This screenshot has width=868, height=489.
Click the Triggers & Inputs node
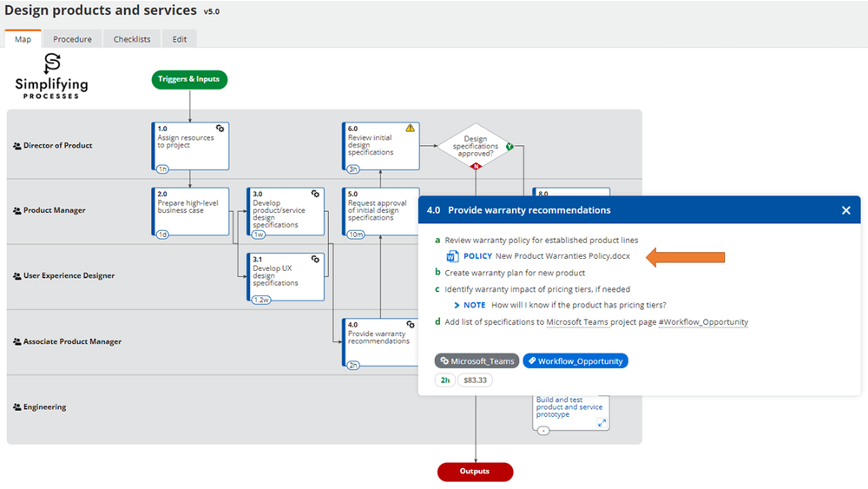[x=189, y=79]
